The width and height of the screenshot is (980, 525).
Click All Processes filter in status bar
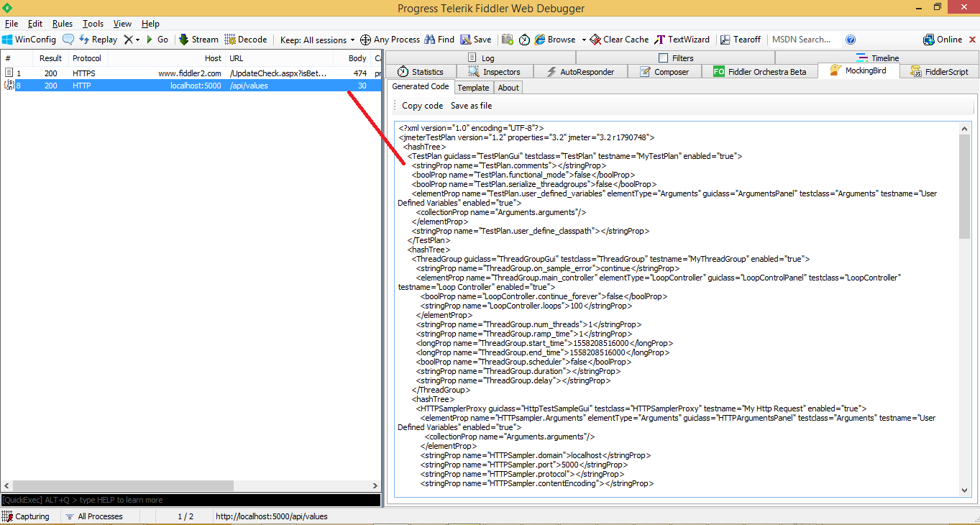coord(93,516)
